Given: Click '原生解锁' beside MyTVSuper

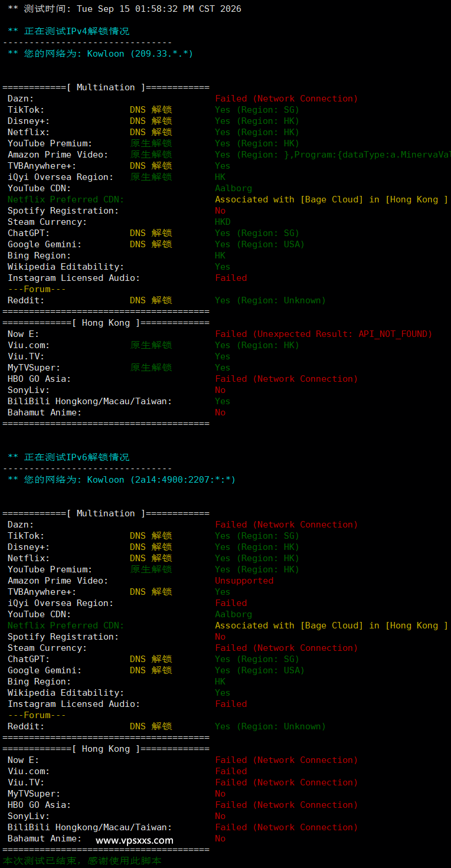Looking at the screenshot, I should click(151, 368).
